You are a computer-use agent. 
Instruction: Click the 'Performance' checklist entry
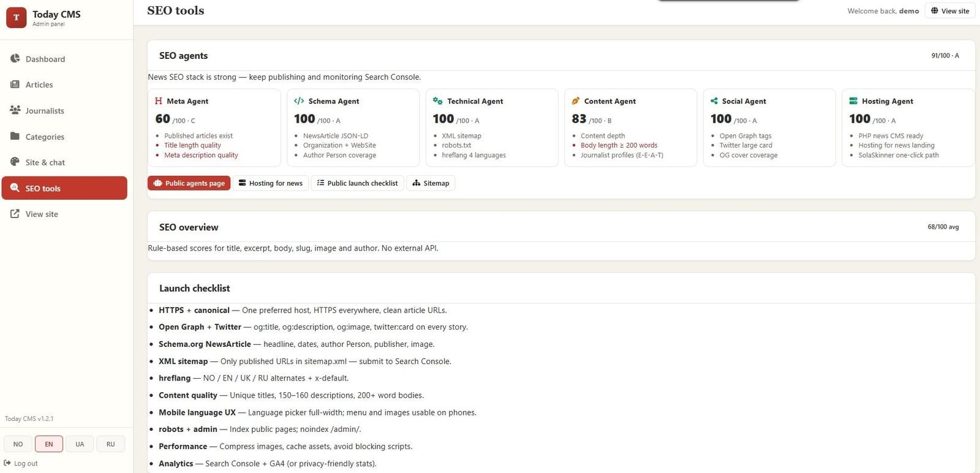285,447
